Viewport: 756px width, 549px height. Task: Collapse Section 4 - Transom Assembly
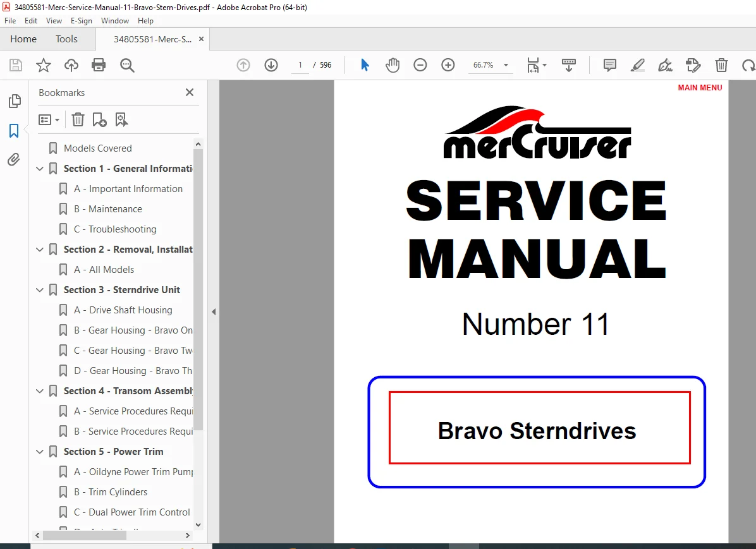[x=40, y=392]
